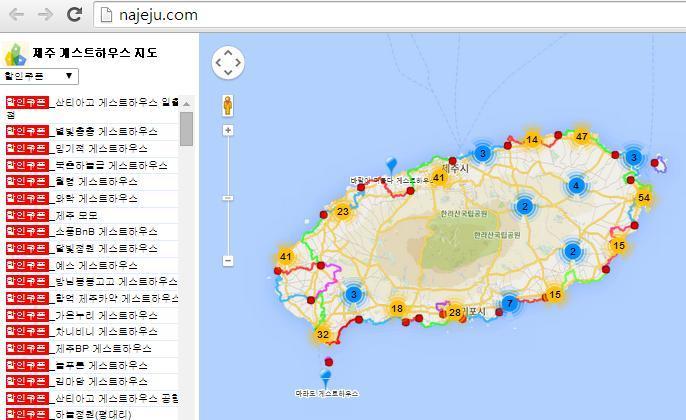
Task: Open the 할인쿠폰 category dropdown
Action: point(39,76)
